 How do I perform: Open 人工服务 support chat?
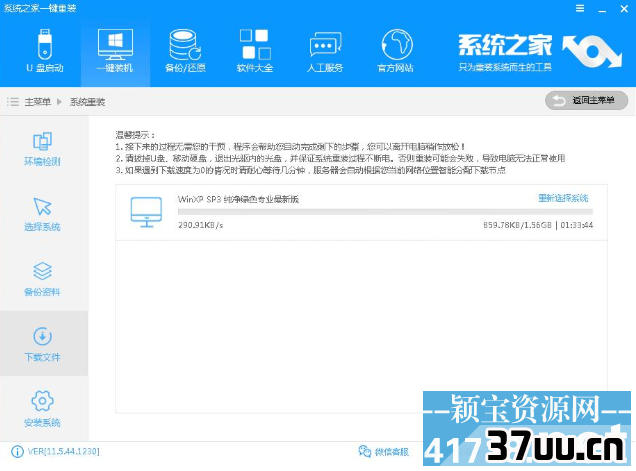click(325, 51)
